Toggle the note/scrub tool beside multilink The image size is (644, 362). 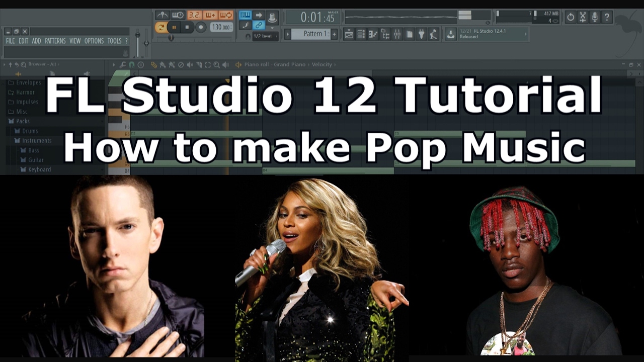click(245, 25)
